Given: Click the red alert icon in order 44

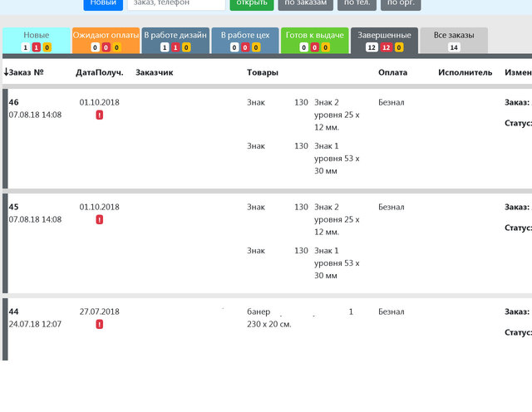Looking at the screenshot, I should [x=100, y=325].
